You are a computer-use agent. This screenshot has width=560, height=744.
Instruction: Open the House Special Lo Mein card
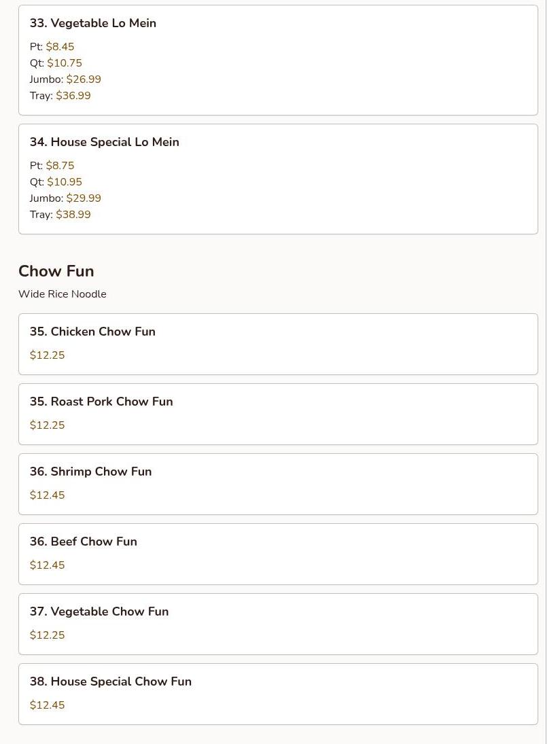point(278,179)
